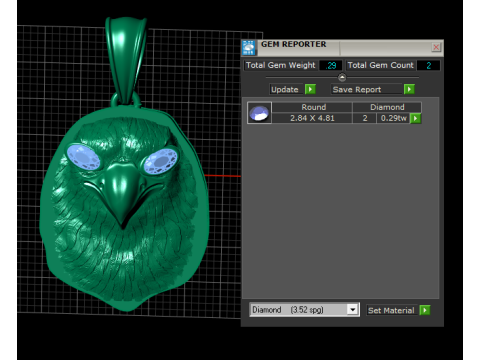
Task: Click the Round shape cell
Action: click(x=313, y=107)
